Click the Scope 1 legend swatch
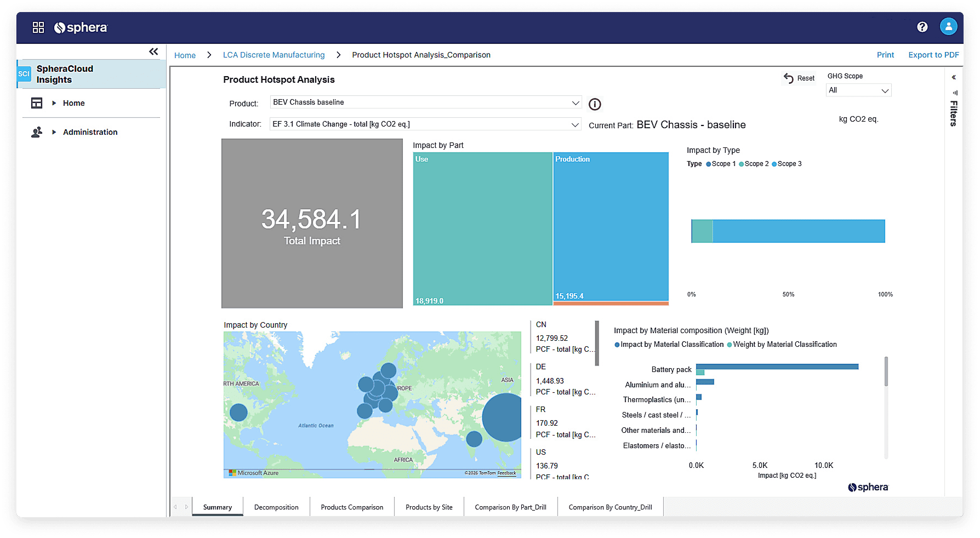 click(708, 164)
